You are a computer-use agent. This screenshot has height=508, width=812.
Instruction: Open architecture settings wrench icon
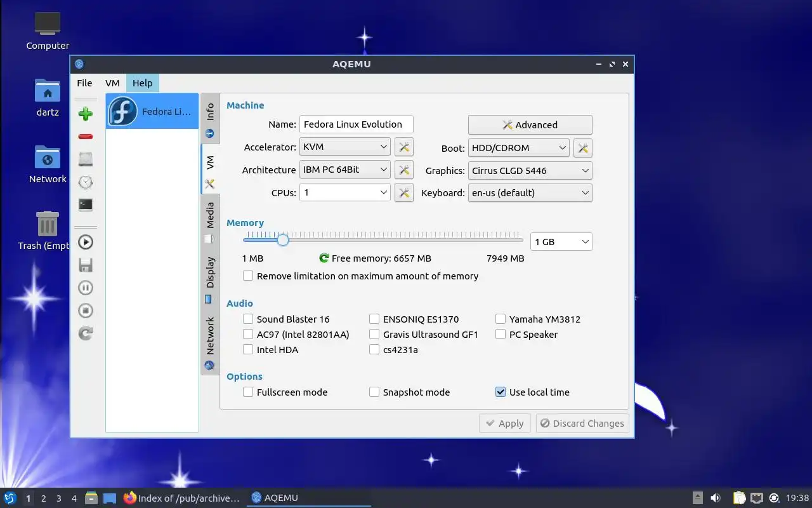coord(404,170)
